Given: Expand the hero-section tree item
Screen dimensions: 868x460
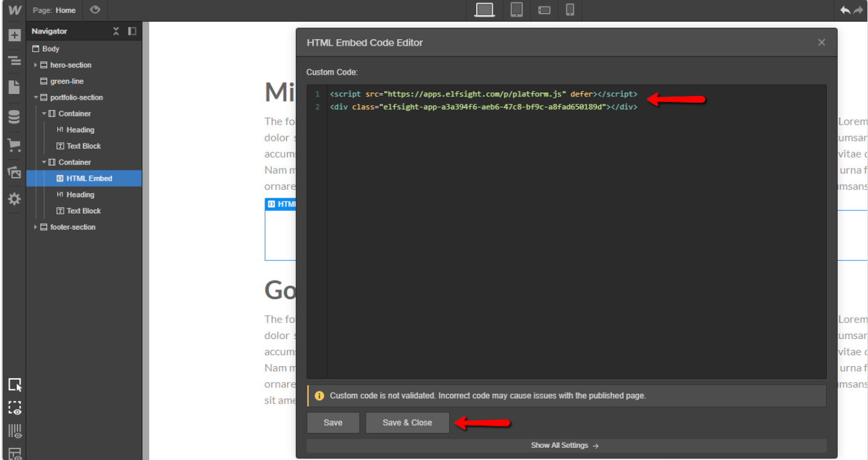Looking at the screenshot, I should [37, 64].
